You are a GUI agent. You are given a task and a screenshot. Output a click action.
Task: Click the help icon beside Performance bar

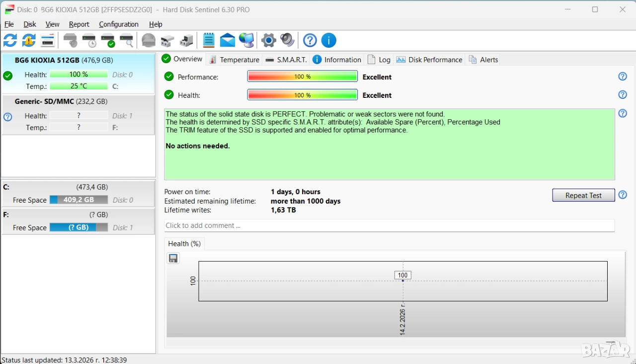click(623, 76)
